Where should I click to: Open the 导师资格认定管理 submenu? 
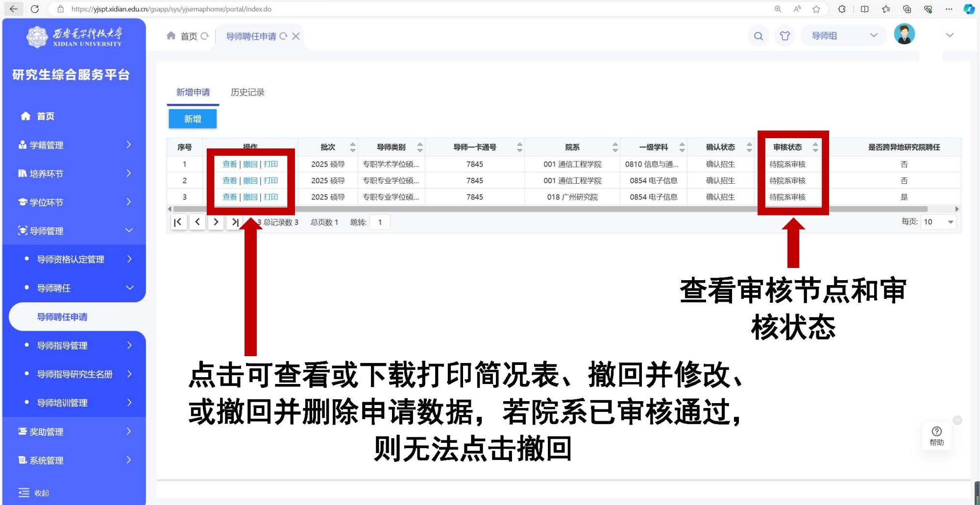click(78, 259)
